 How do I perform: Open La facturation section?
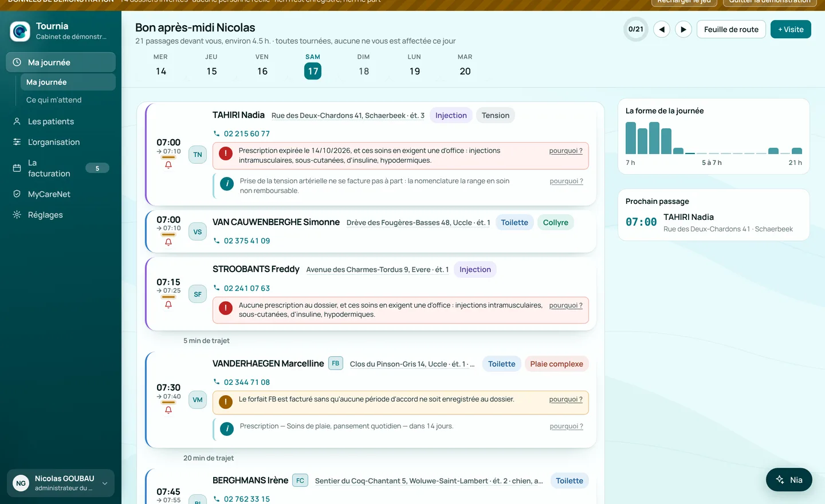click(x=61, y=168)
